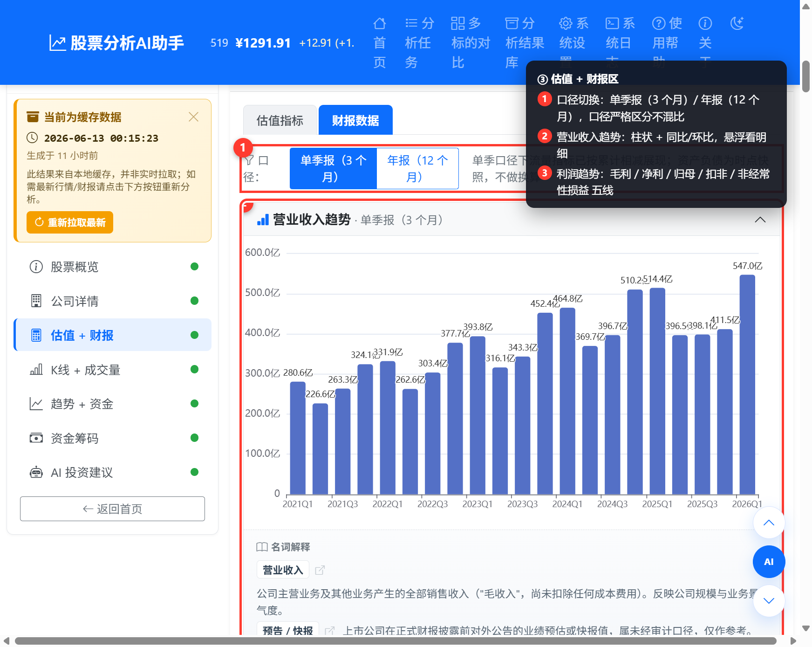The width and height of the screenshot is (812, 647).
Task: Click the calculator icon next to 估值 + 财报
Action: click(x=36, y=335)
